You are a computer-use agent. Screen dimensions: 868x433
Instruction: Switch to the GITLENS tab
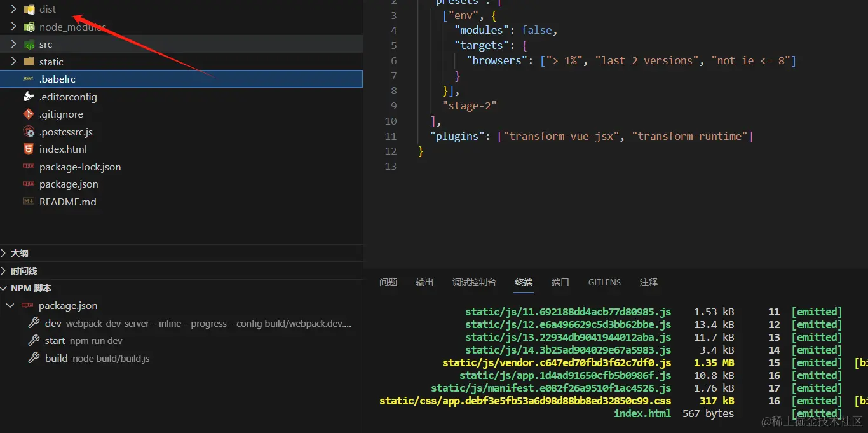point(605,282)
